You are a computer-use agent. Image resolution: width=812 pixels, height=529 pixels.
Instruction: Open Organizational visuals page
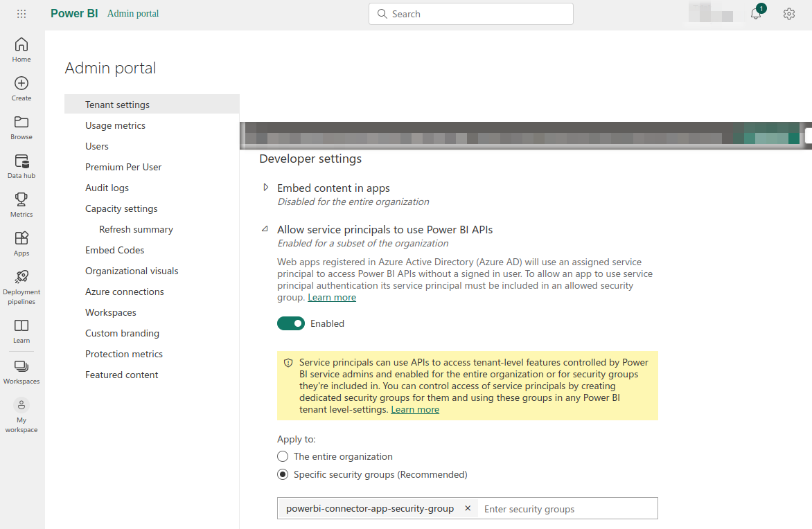coord(132,271)
